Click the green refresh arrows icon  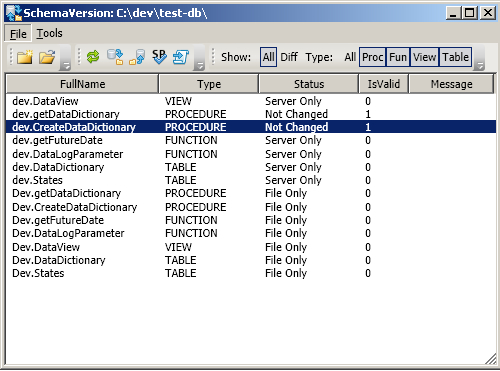click(93, 57)
